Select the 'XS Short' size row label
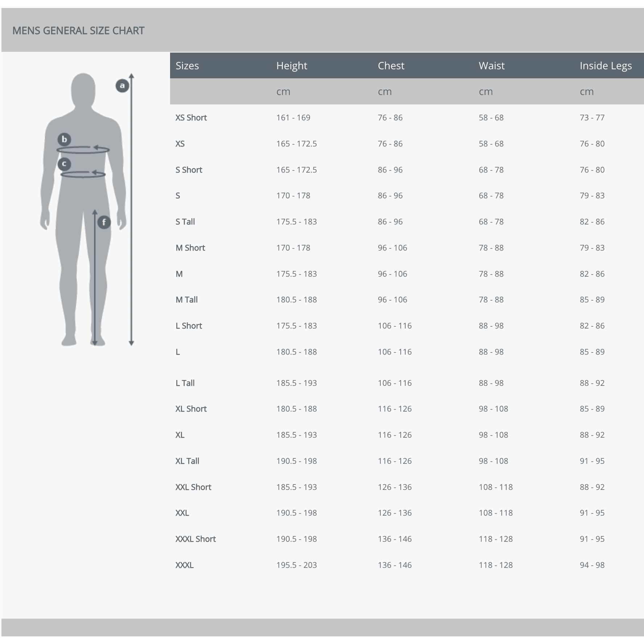 point(191,117)
